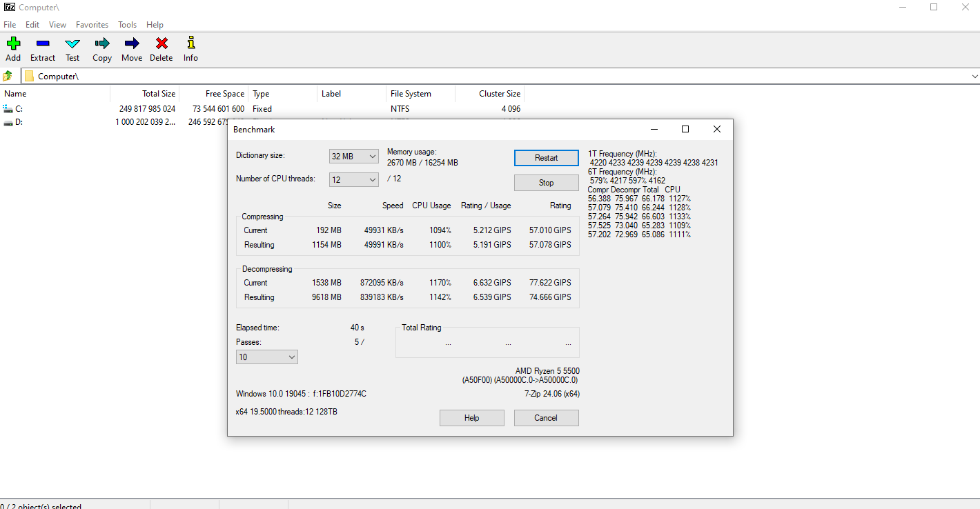Open the Favorites menu
Screen dimensions: 980x509
coord(92,24)
